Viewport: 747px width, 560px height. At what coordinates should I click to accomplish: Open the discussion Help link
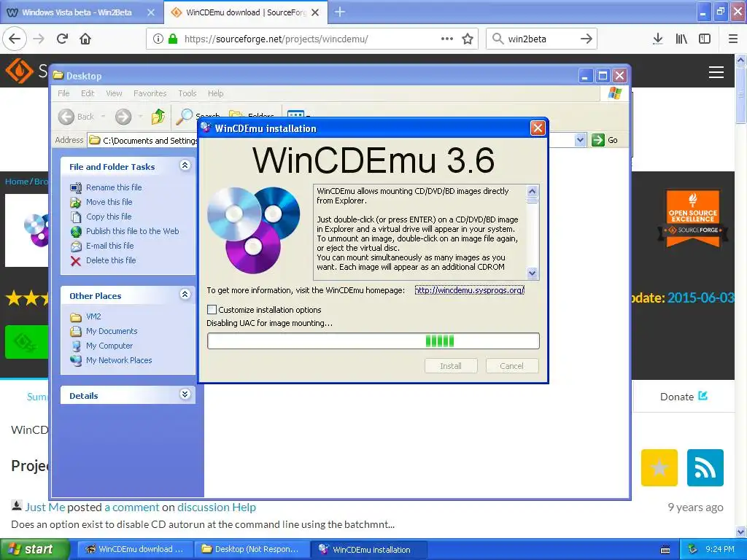[x=216, y=507]
